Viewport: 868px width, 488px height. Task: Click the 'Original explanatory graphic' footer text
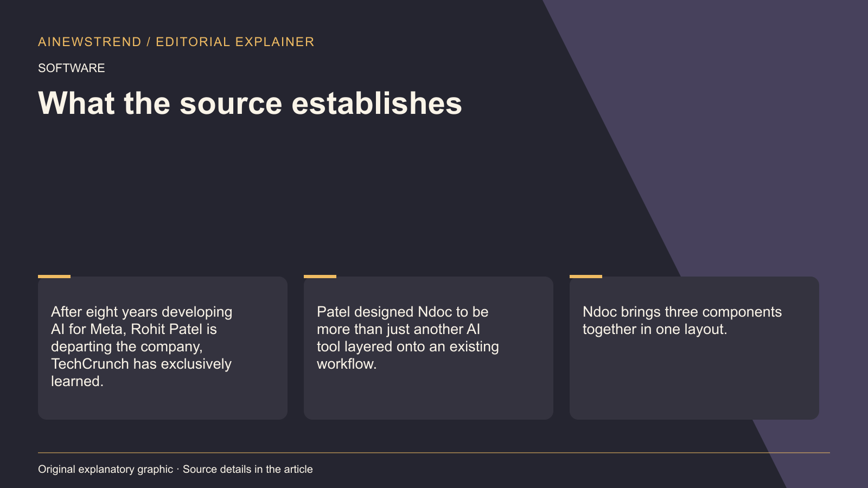pyautogui.click(x=106, y=469)
